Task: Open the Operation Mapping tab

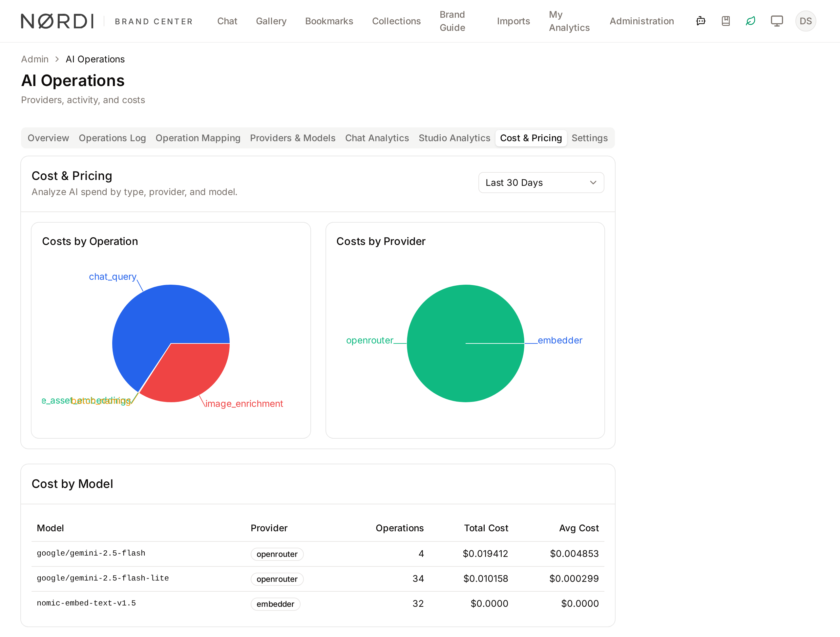Action: (x=198, y=138)
